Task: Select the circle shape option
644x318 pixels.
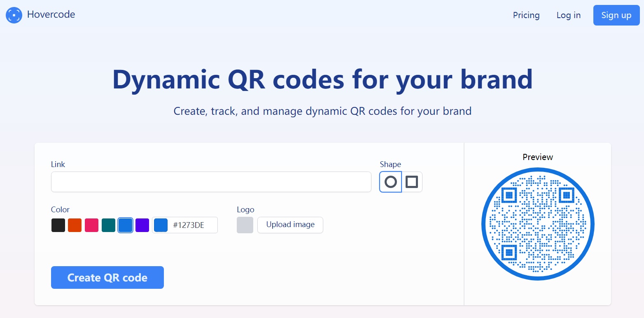Action: pos(390,182)
